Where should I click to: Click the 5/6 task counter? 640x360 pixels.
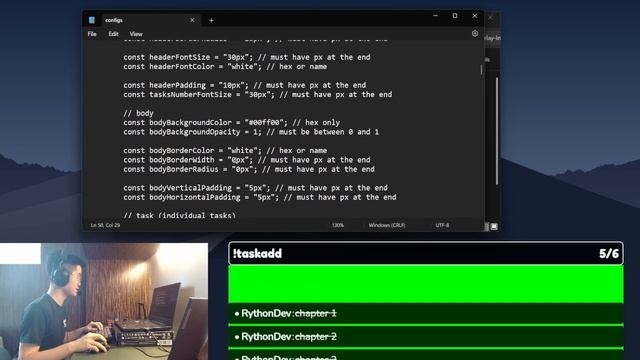[x=609, y=253]
